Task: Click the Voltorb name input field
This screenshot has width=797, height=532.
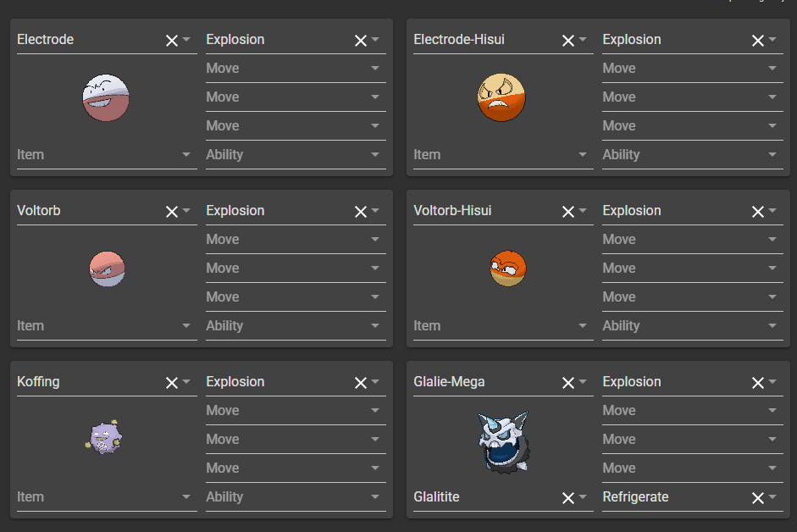Action: tap(85, 211)
